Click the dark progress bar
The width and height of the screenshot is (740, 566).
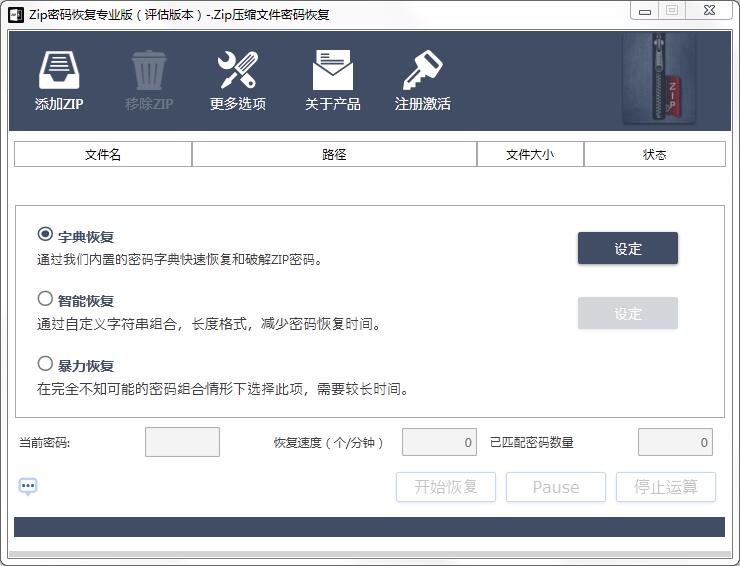coord(370,527)
